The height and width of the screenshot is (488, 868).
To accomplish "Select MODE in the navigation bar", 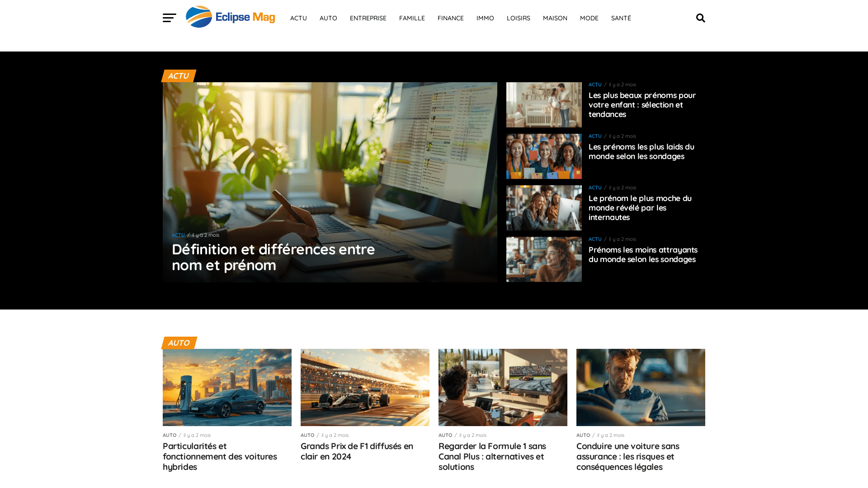I will coord(589,18).
